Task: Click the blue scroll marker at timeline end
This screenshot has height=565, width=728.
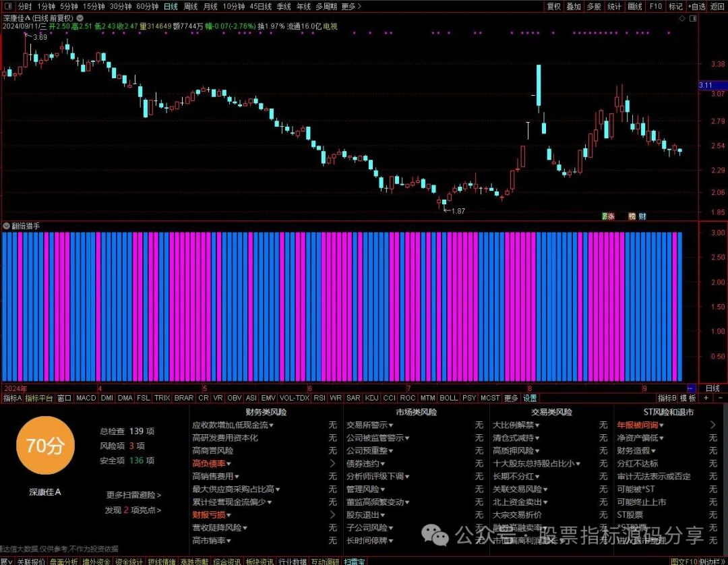Action: click(x=690, y=388)
